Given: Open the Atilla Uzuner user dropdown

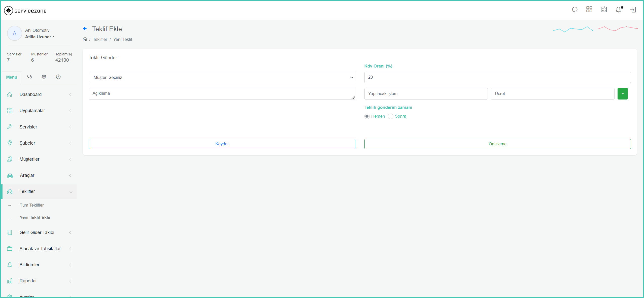Looking at the screenshot, I should [40, 37].
